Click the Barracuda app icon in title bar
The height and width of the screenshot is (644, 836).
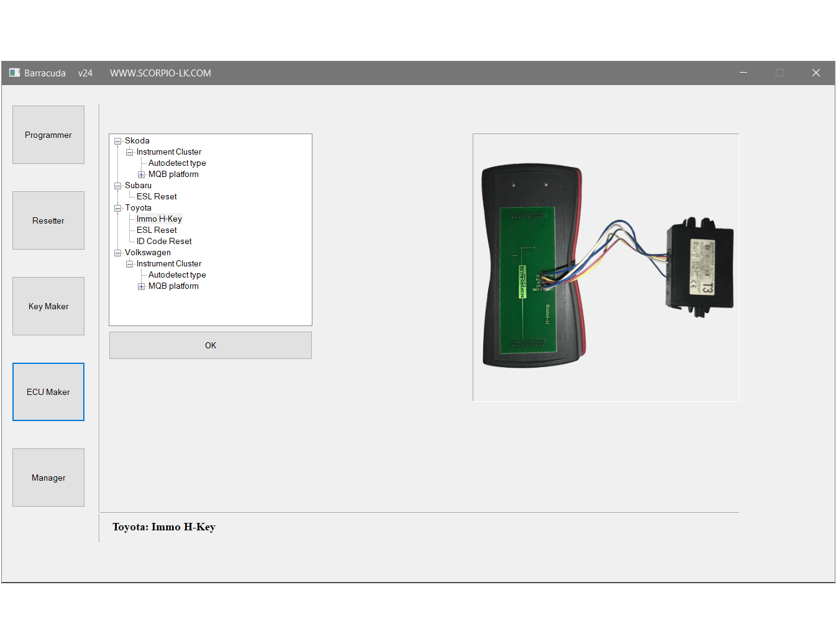[14, 73]
